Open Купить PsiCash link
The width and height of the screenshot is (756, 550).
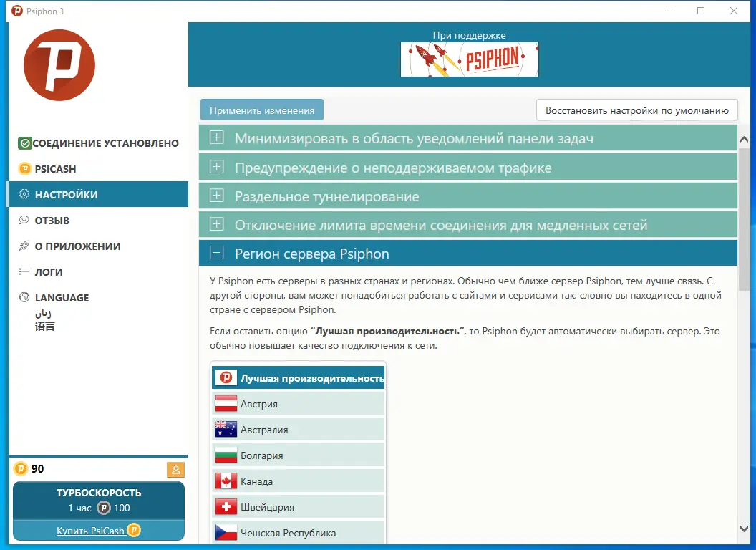[x=90, y=531]
